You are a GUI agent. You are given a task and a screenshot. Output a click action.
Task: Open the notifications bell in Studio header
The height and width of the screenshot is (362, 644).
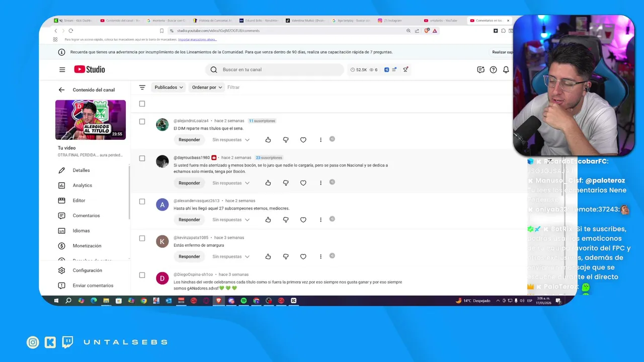pyautogui.click(x=506, y=70)
